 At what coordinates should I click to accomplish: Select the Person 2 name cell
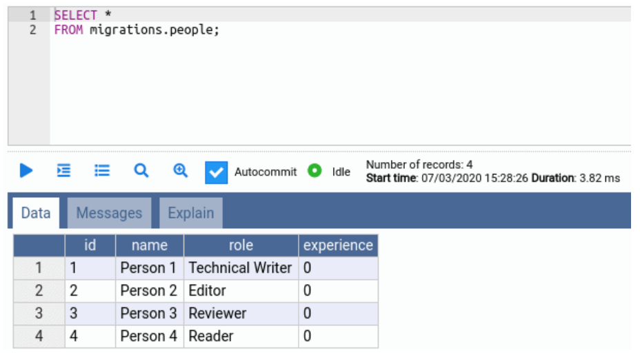[148, 291]
